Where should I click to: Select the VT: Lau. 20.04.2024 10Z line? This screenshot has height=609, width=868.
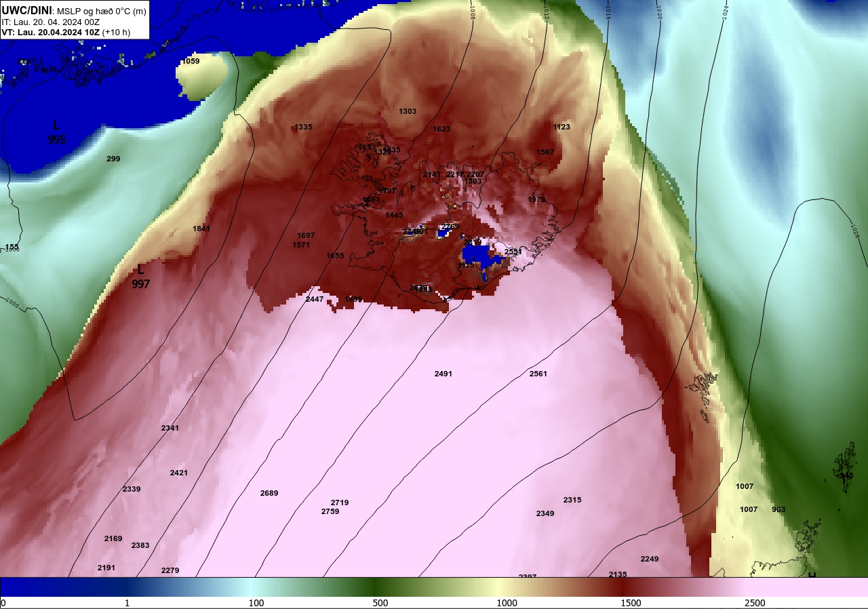tap(66, 32)
